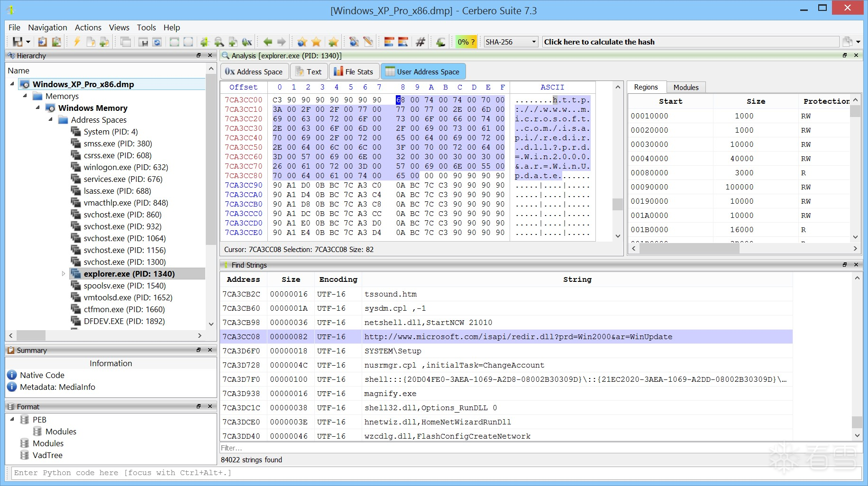
Task: Click the 0x address toolbar icon
Action: tap(247, 42)
